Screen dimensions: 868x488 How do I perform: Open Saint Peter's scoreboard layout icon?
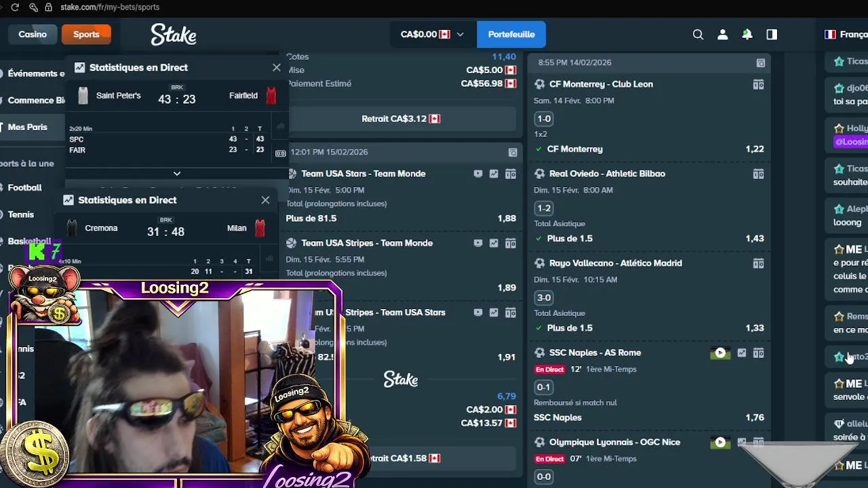coord(280,153)
